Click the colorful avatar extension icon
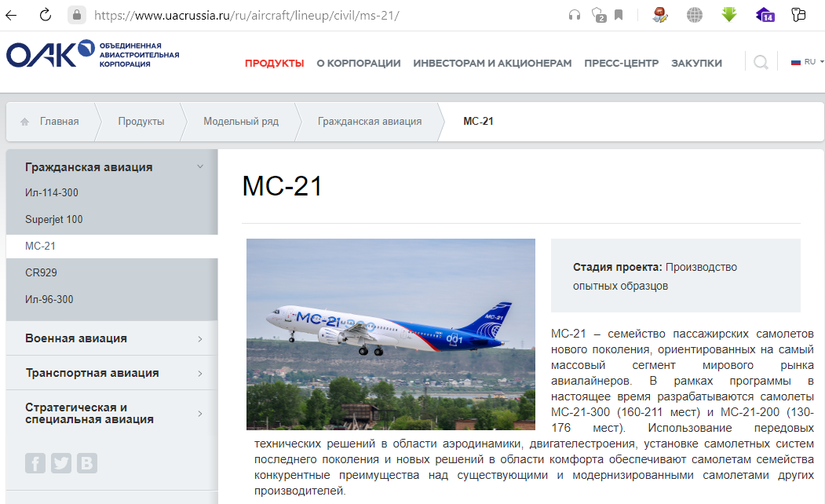Image resolution: width=825 pixels, height=504 pixels. point(660,15)
